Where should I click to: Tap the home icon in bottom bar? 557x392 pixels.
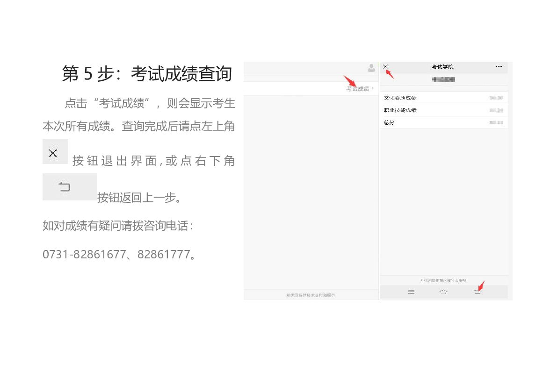443,292
